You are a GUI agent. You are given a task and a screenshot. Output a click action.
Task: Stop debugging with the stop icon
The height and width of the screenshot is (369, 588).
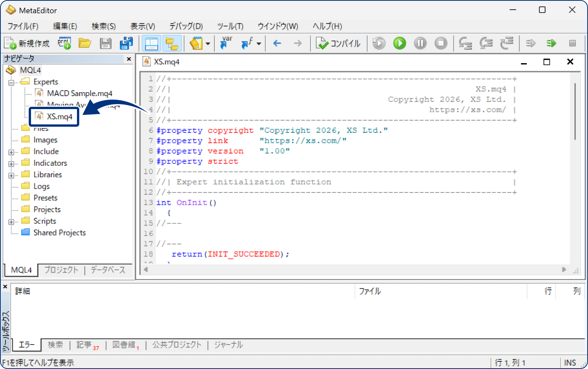click(x=441, y=43)
